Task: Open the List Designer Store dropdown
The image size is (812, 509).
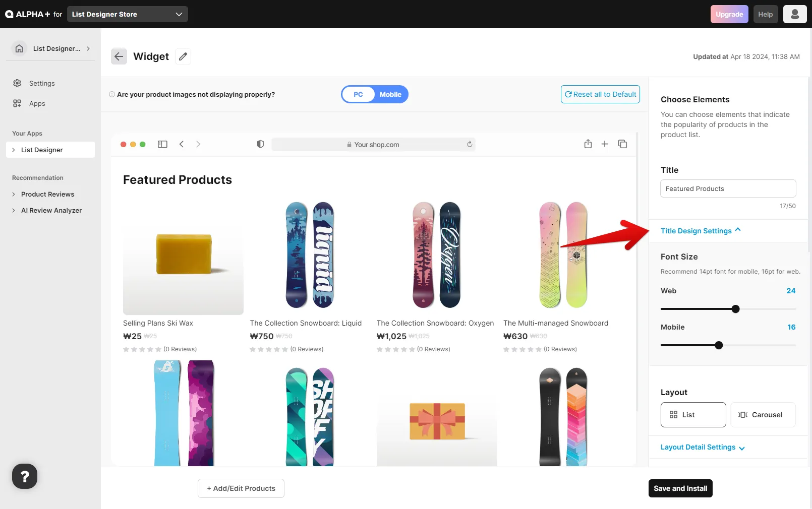Action: click(x=128, y=14)
